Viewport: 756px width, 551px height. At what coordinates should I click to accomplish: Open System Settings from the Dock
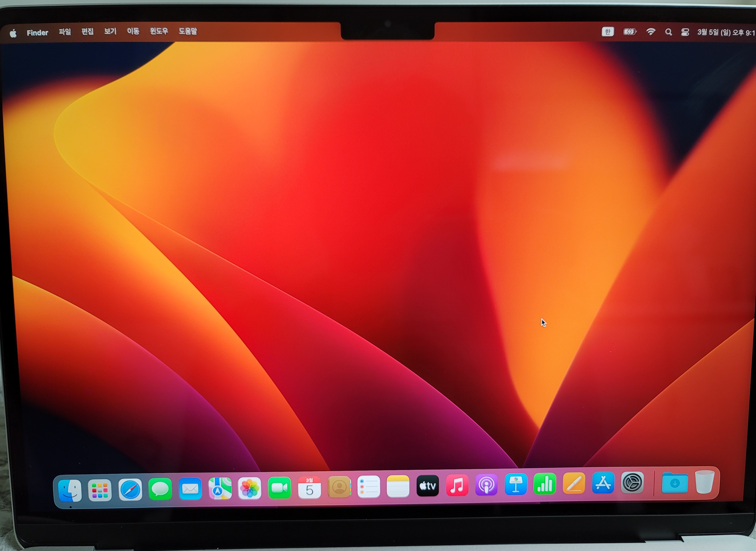632,482
